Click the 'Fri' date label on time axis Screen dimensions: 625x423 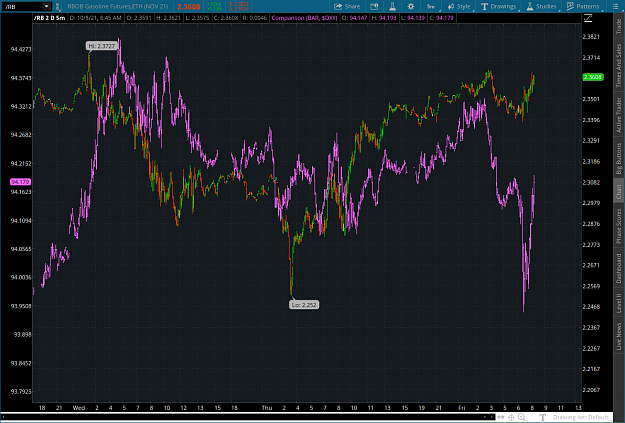[x=462, y=407]
